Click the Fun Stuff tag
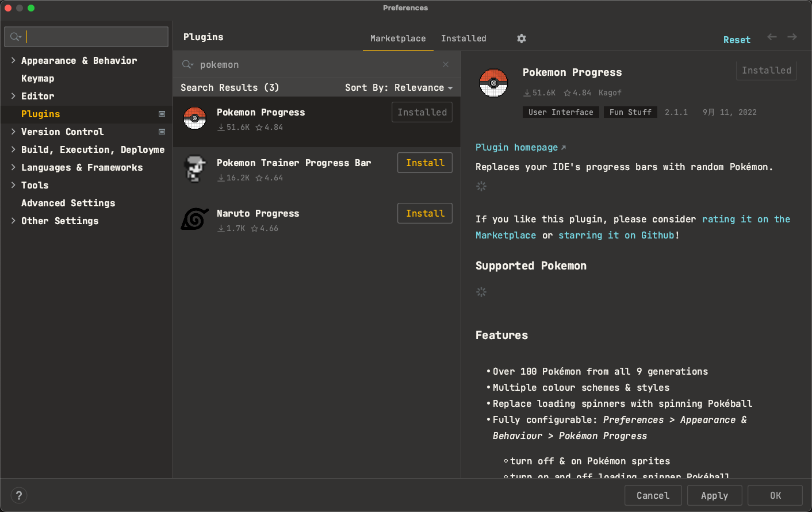Image resolution: width=812 pixels, height=512 pixels. pyautogui.click(x=630, y=112)
